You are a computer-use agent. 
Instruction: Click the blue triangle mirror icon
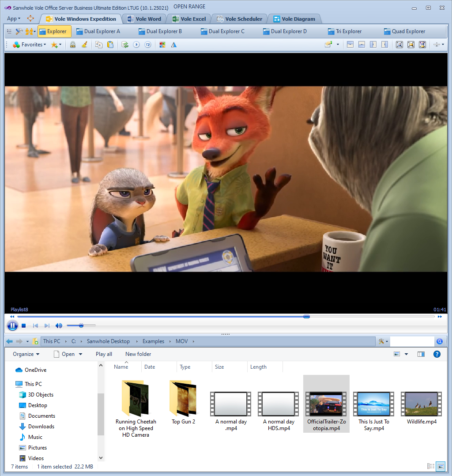(x=173, y=45)
